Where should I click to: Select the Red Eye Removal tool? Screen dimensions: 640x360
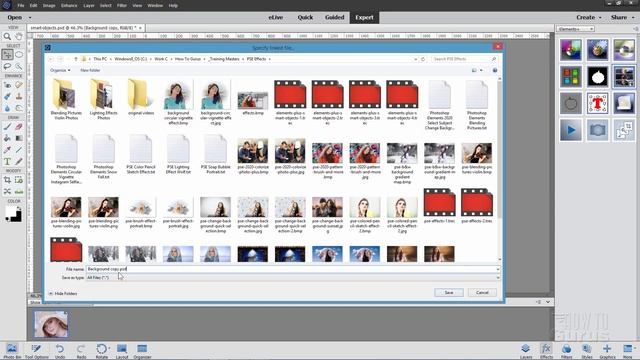(x=7, y=85)
